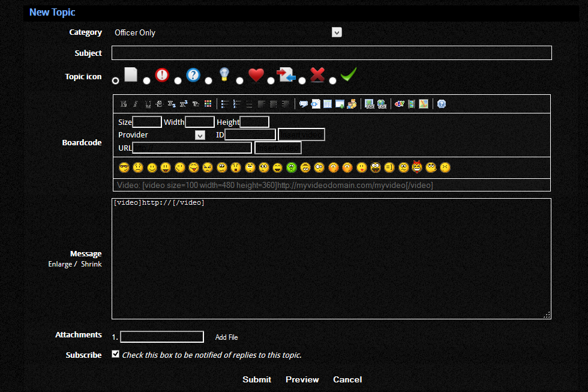This screenshot has height=392, width=588.
Task: Toggle the Subscribe notification checkbox
Action: coord(116,354)
